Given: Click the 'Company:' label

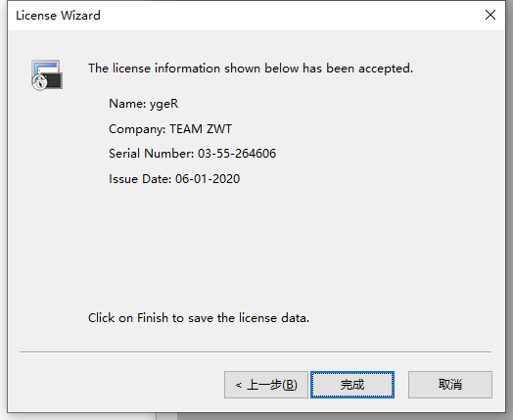Looking at the screenshot, I should pos(137,129).
